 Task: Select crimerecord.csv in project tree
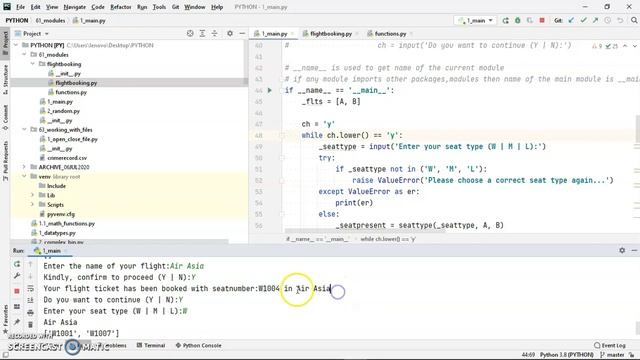coord(67,158)
